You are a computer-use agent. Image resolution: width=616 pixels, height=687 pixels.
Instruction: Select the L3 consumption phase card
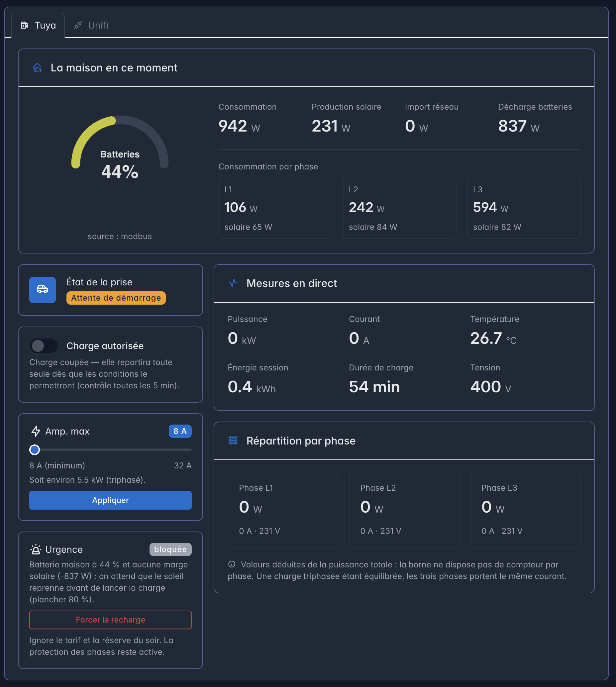(524, 208)
